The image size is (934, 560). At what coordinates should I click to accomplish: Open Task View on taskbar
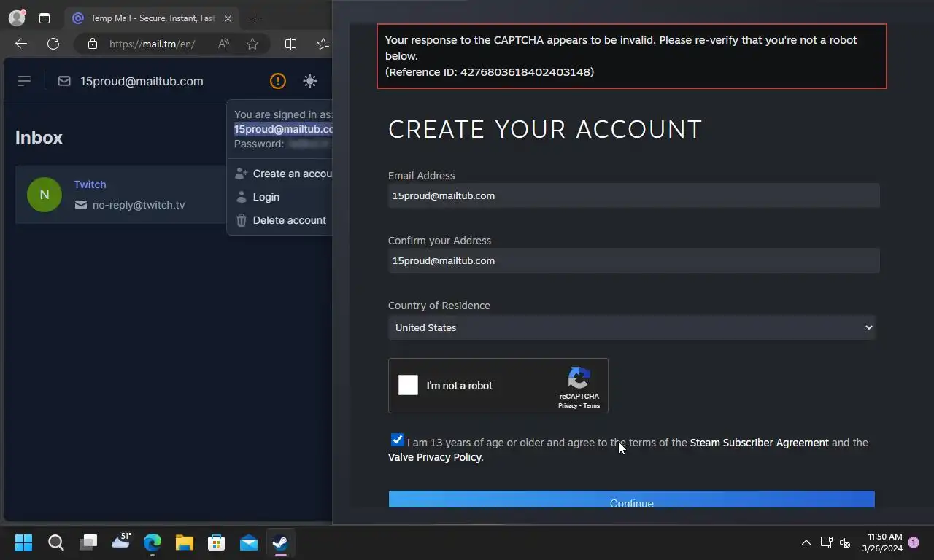88,542
